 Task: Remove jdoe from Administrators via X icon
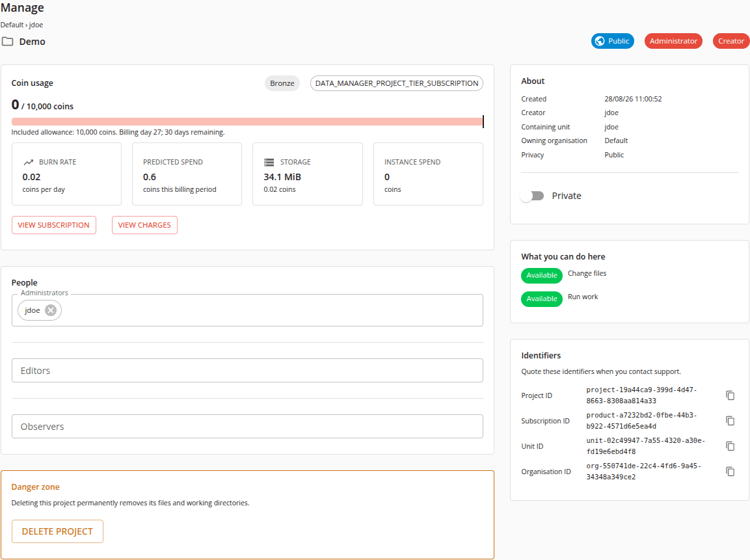(51, 310)
